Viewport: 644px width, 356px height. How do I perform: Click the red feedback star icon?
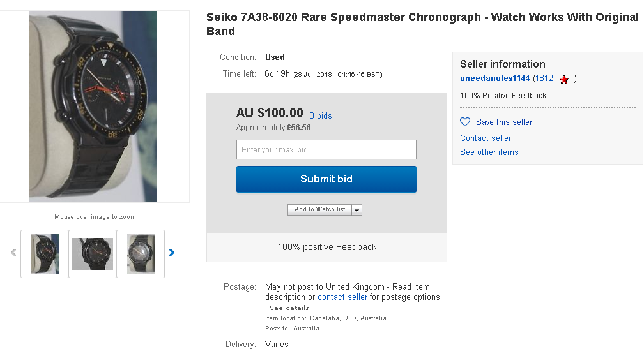tap(563, 80)
